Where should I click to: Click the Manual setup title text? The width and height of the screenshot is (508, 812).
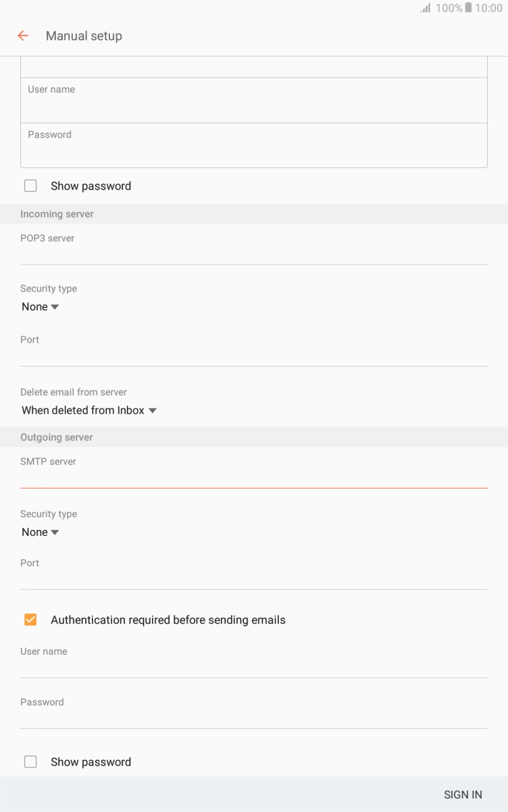(x=84, y=35)
